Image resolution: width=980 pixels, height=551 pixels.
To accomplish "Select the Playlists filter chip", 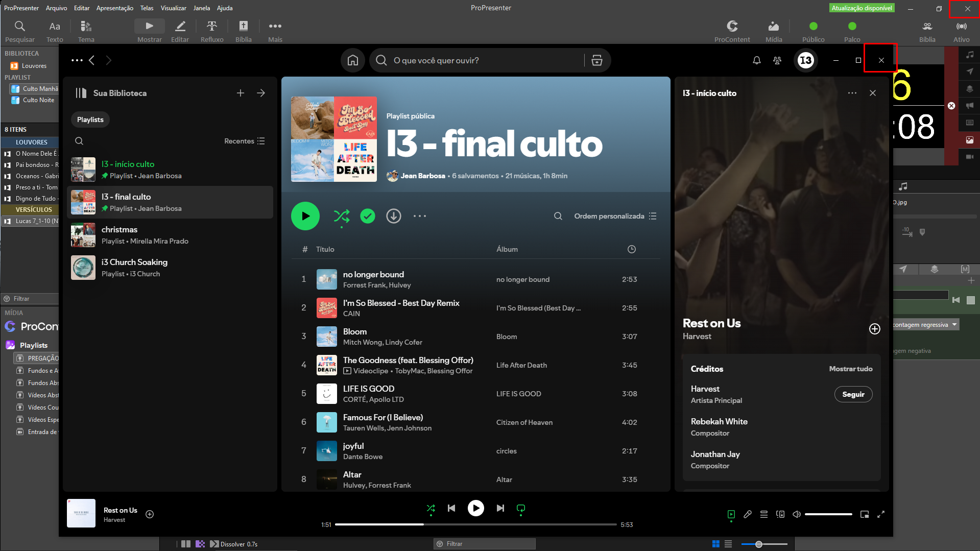I will pos(90,119).
